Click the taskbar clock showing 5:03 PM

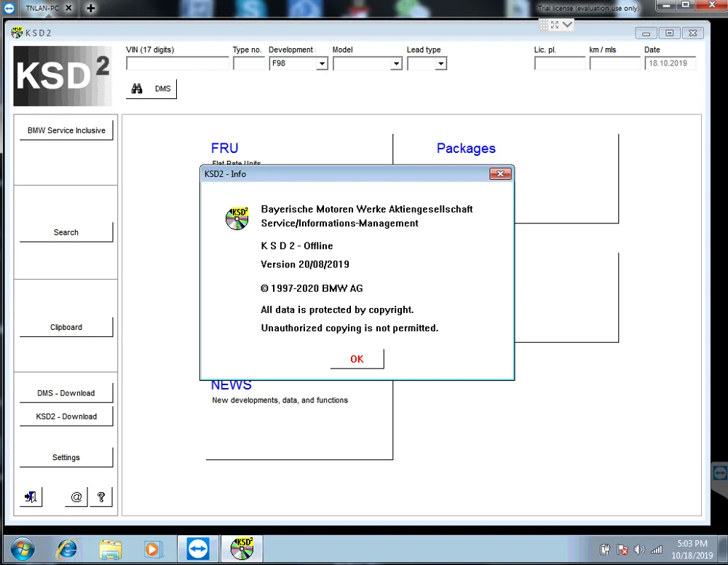[692, 549]
